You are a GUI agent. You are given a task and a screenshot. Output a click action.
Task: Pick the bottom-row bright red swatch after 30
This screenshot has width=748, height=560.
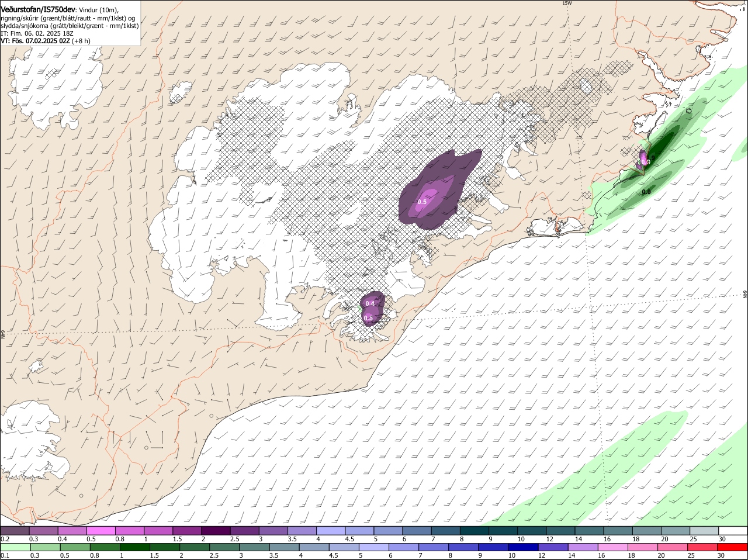pos(733,547)
